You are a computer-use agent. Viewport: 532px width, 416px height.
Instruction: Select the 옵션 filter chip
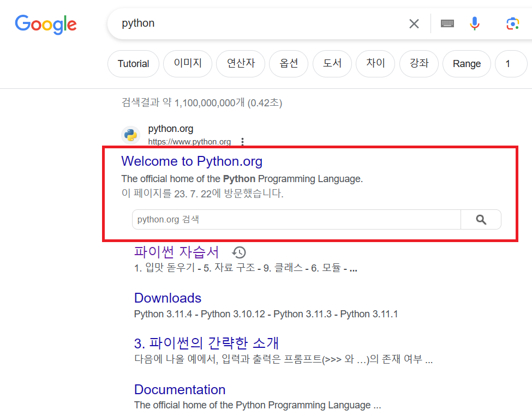[x=289, y=64]
